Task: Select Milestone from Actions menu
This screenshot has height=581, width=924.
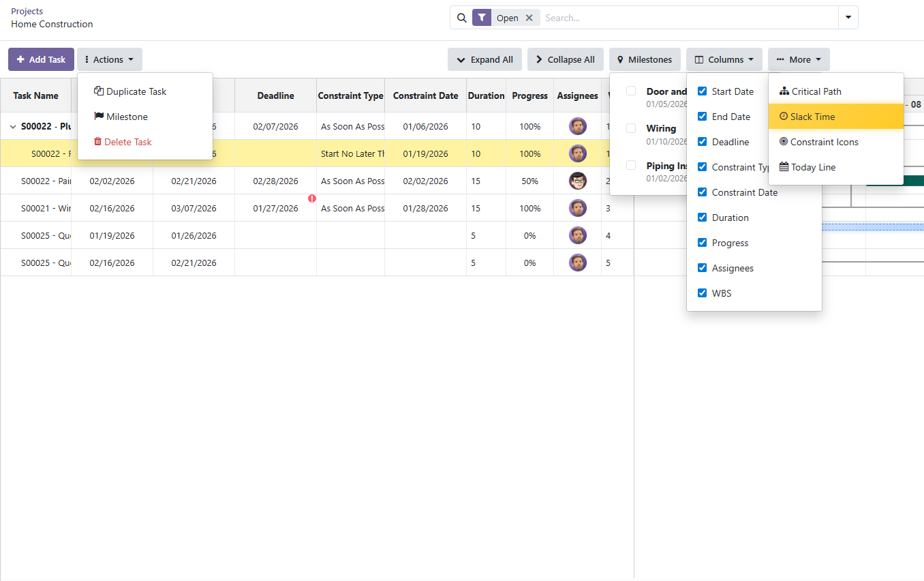Action: point(127,117)
